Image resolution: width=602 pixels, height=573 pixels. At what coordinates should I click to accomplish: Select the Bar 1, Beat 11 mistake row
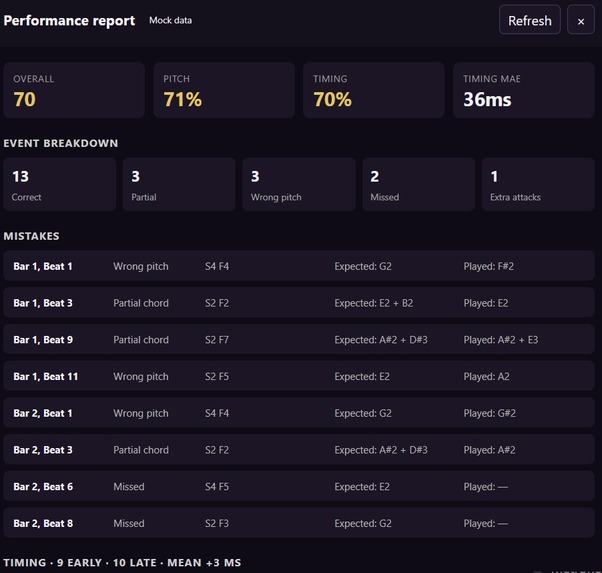click(x=299, y=376)
